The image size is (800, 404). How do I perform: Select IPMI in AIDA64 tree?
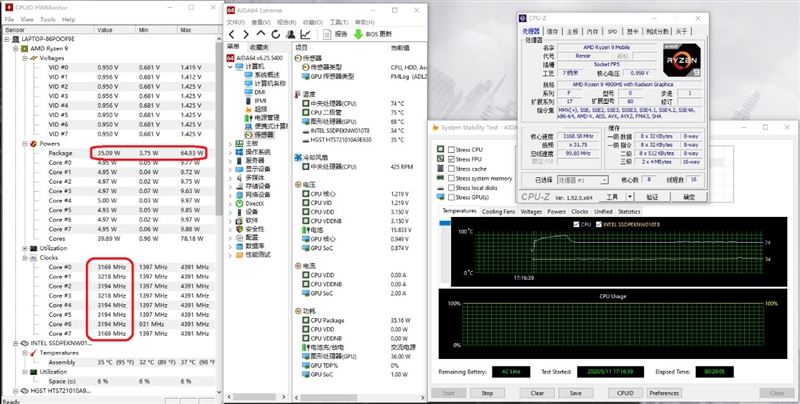[x=256, y=100]
